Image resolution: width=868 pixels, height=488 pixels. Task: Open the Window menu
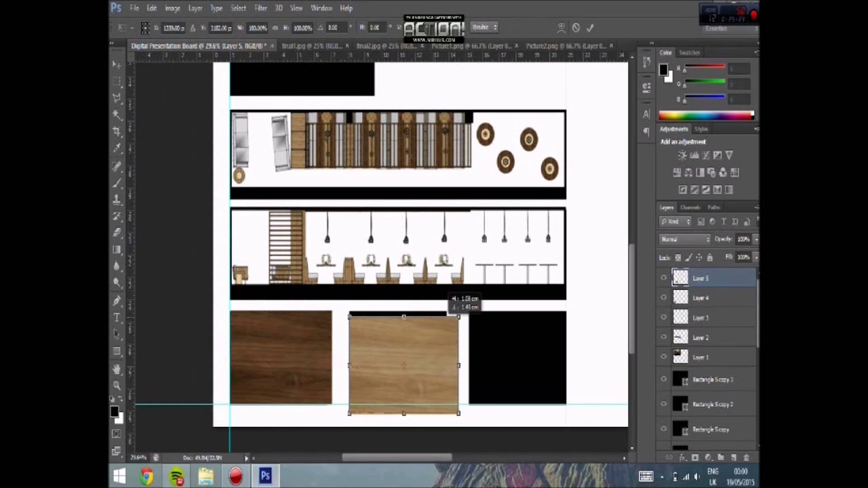click(321, 8)
